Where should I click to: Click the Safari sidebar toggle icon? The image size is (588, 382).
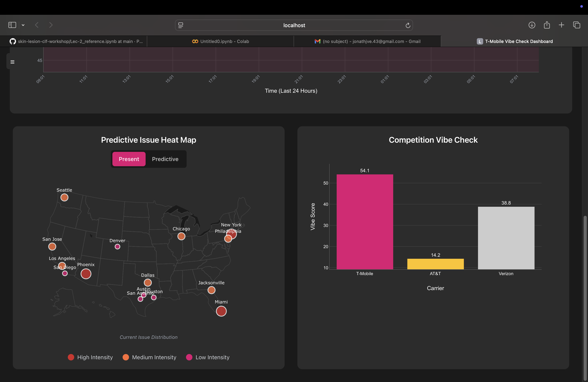(x=12, y=25)
